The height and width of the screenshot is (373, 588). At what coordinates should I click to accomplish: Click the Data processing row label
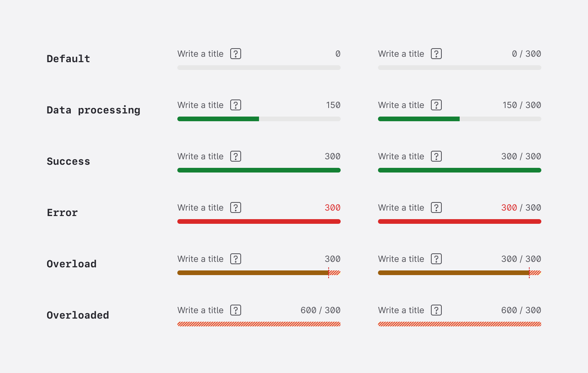[93, 110]
